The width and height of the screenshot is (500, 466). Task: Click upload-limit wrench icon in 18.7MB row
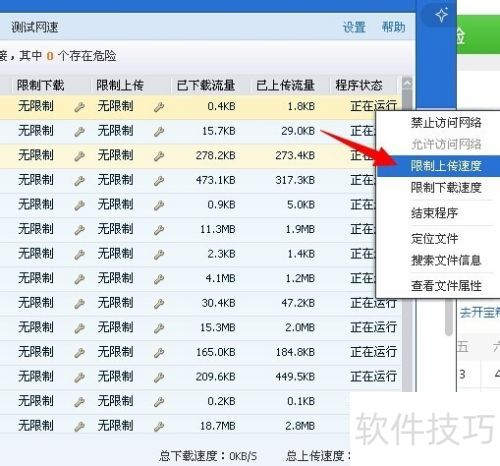(x=159, y=426)
